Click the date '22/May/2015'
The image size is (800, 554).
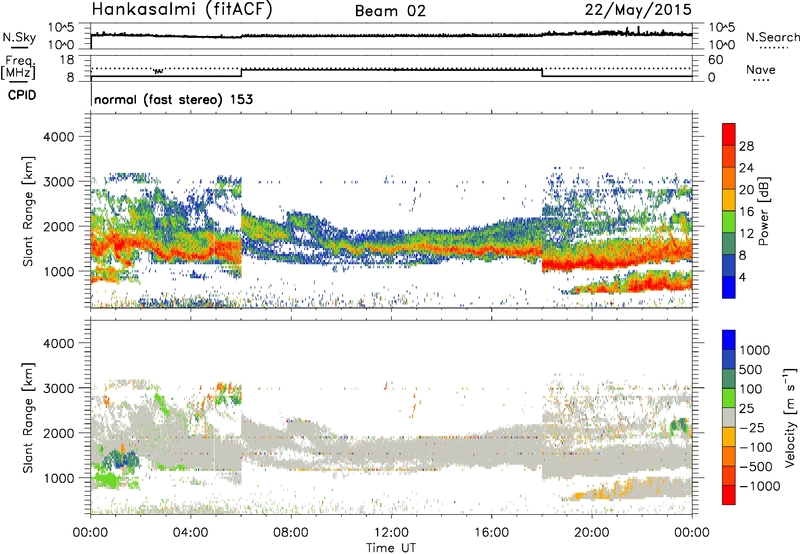pyautogui.click(x=638, y=9)
